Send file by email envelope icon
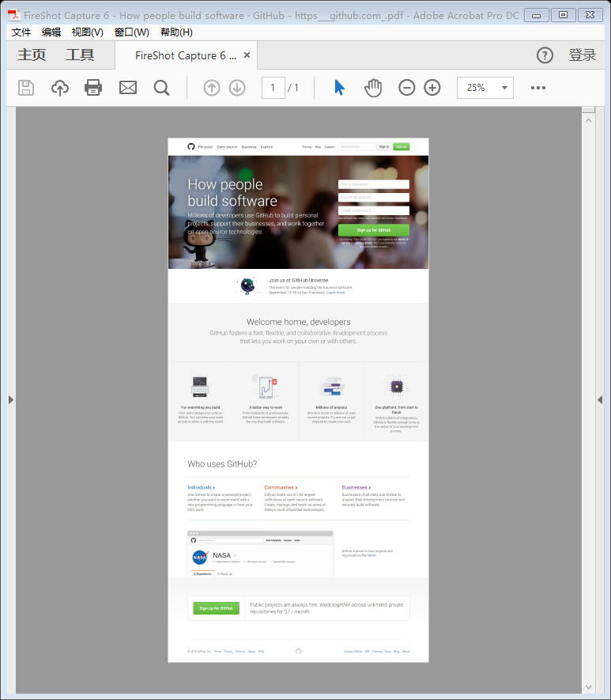611x700 pixels. pyautogui.click(x=128, y=88)
